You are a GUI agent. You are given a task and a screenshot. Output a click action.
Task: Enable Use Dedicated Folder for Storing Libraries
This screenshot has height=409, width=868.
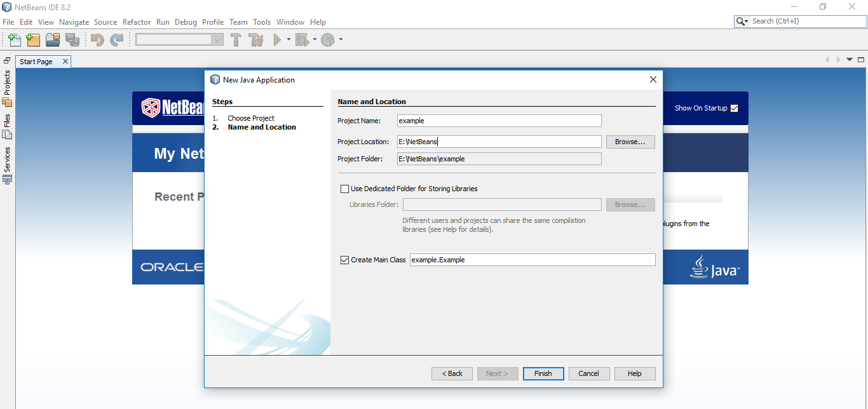tap(344, 188)
